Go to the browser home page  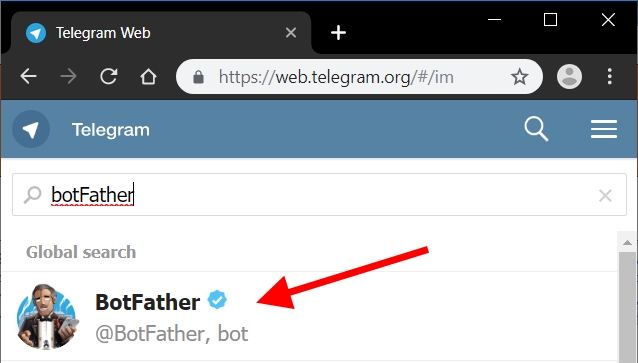click(x=149, y=76)
